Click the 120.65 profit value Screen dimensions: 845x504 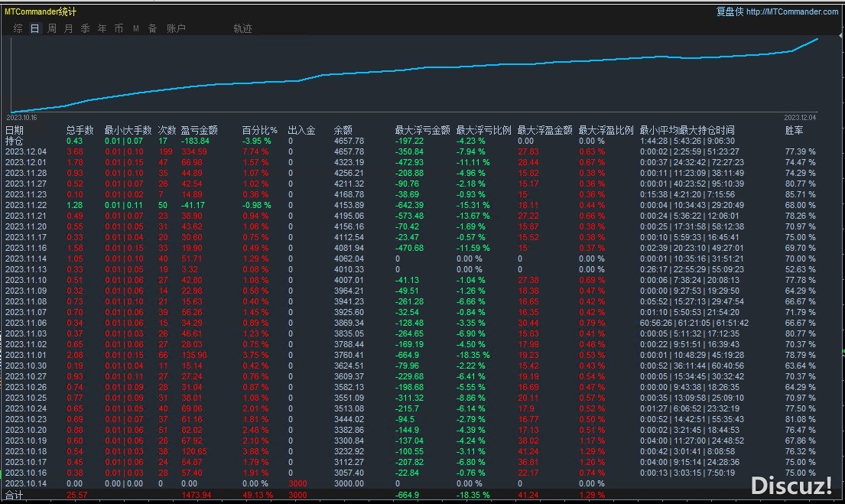pos(194,451)
